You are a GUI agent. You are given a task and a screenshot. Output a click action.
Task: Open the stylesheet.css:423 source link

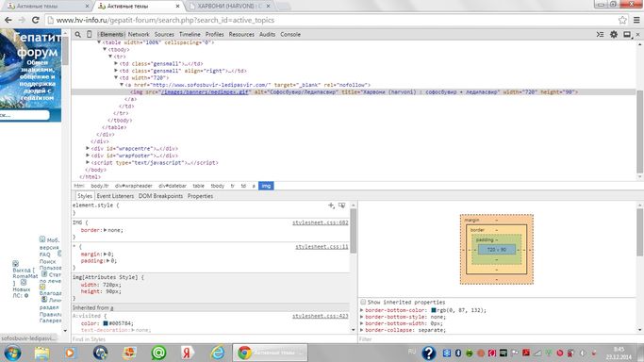coord(320,316)
